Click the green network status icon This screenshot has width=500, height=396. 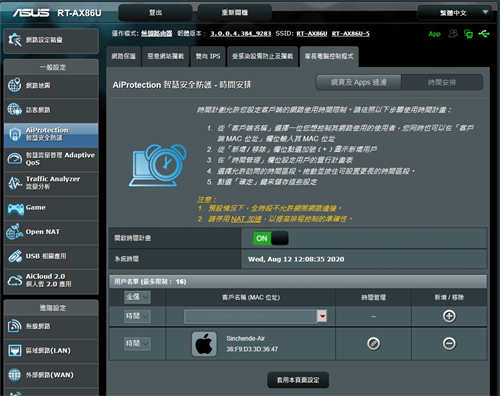click(x=468, y=34)
